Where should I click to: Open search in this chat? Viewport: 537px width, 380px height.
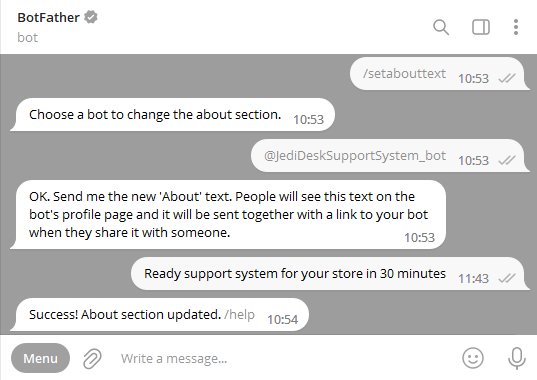pyautogui.click(x=441, y=27)
